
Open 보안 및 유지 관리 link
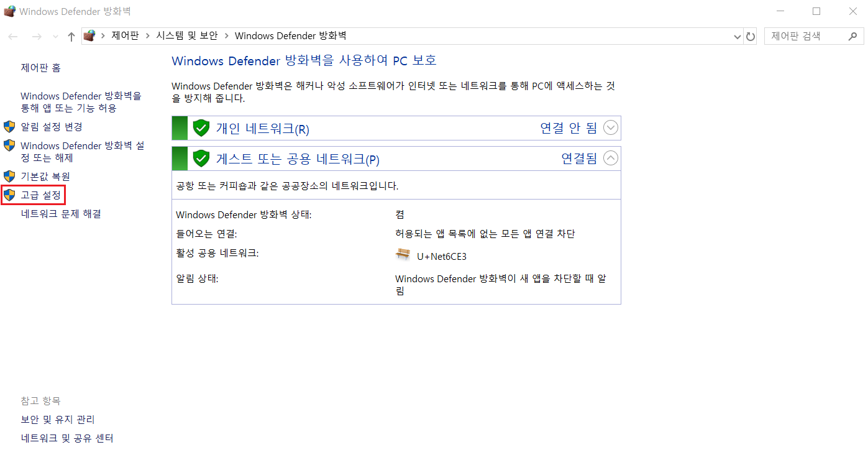(x=58, y=420)
